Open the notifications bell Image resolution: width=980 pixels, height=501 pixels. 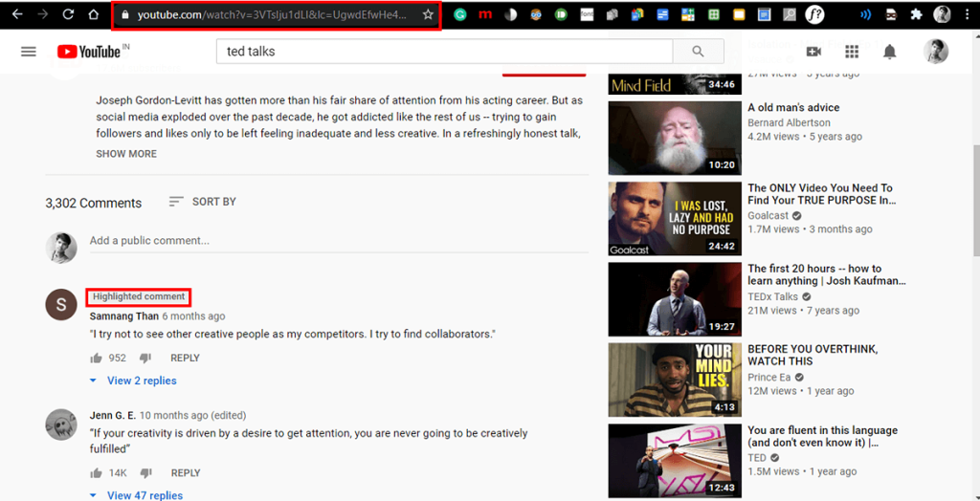[890, 52]
